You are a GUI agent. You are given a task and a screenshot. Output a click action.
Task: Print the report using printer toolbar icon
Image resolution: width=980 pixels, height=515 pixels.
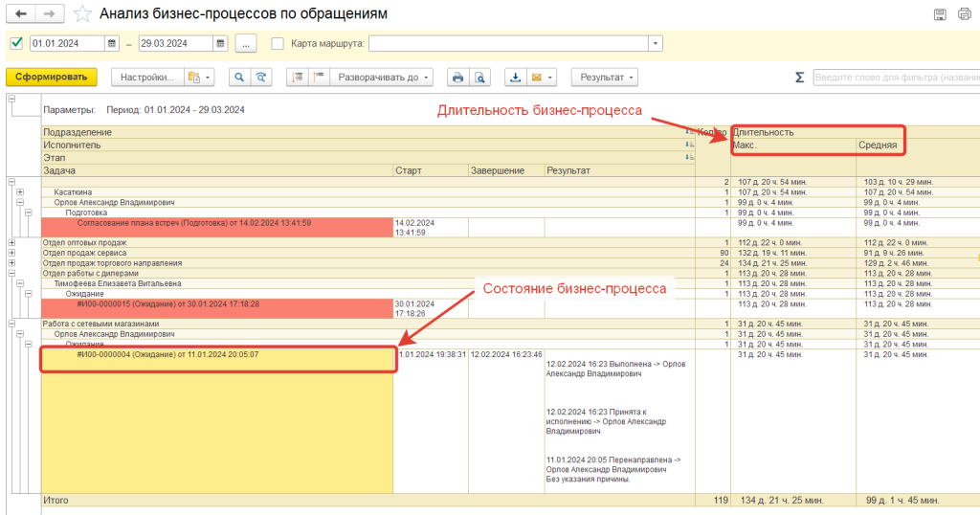(x=457, y=78)
